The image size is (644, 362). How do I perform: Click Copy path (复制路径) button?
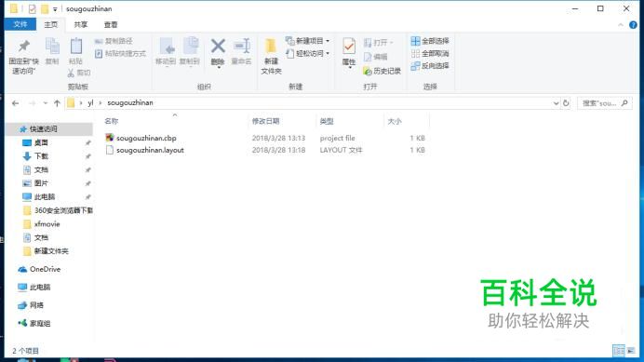[x=114, y=41]
